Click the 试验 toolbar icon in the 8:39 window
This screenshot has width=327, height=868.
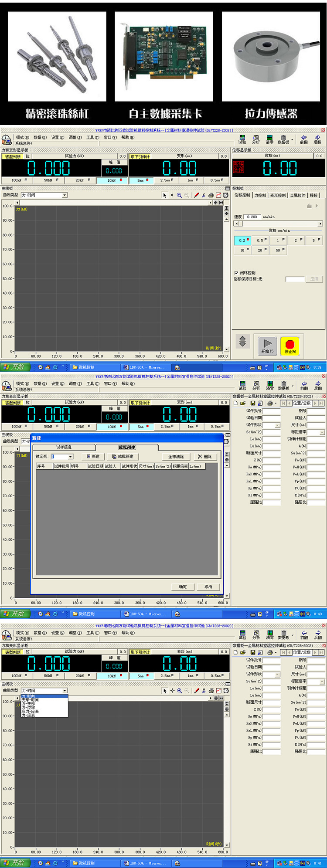pyautogui.click(x=242, y=139)
